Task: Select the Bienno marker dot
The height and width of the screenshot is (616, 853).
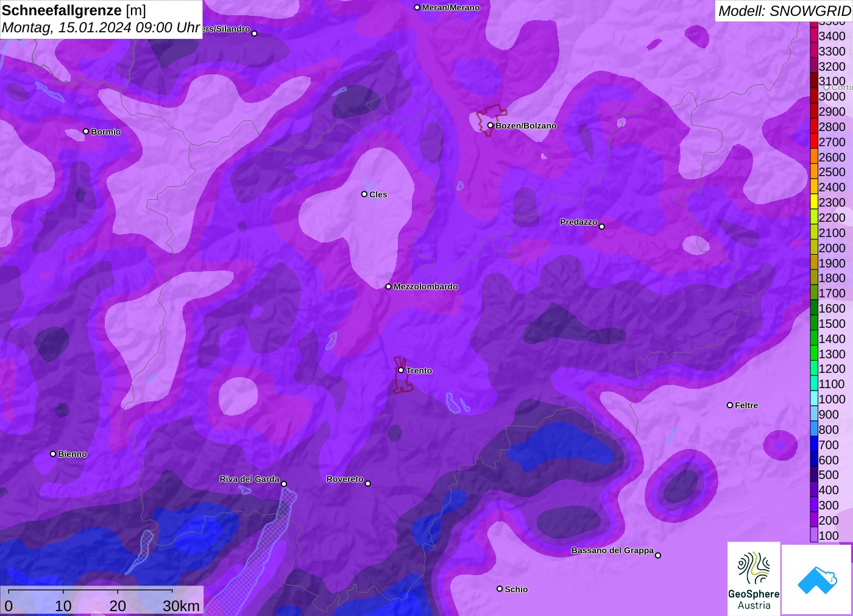Action: [53, 454]
